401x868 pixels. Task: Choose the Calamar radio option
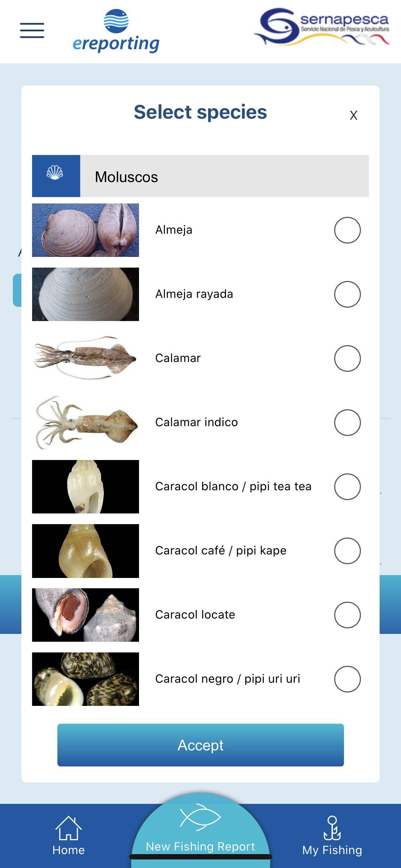click(348, 358)
